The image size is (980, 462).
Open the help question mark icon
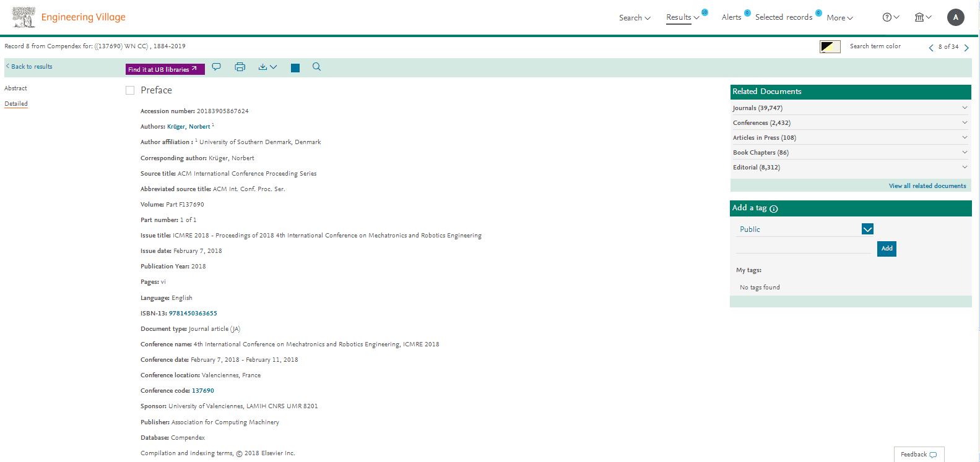coord(887,17)
